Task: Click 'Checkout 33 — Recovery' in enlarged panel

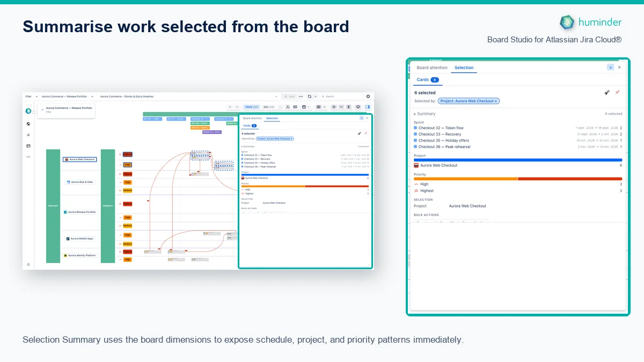Action: [x=440, y=134]
